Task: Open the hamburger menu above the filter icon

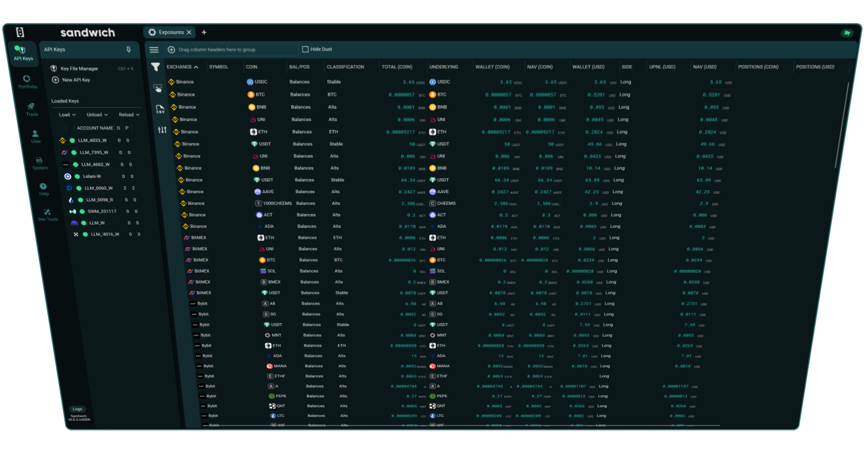Action: pos(154,49)
